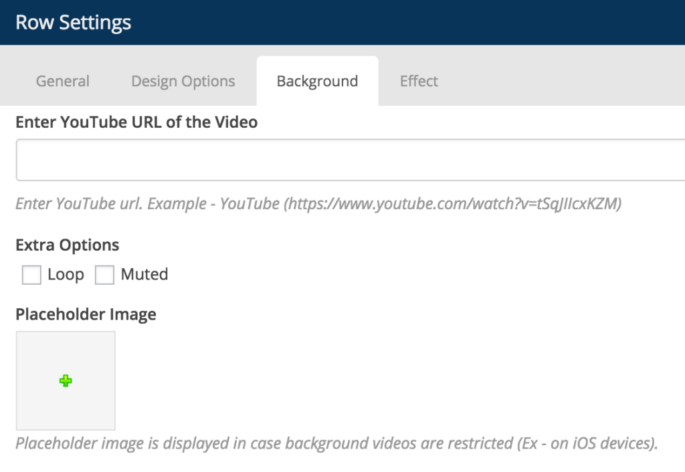
Task: Click the Muted option label text
Action: tap(144, 274)
